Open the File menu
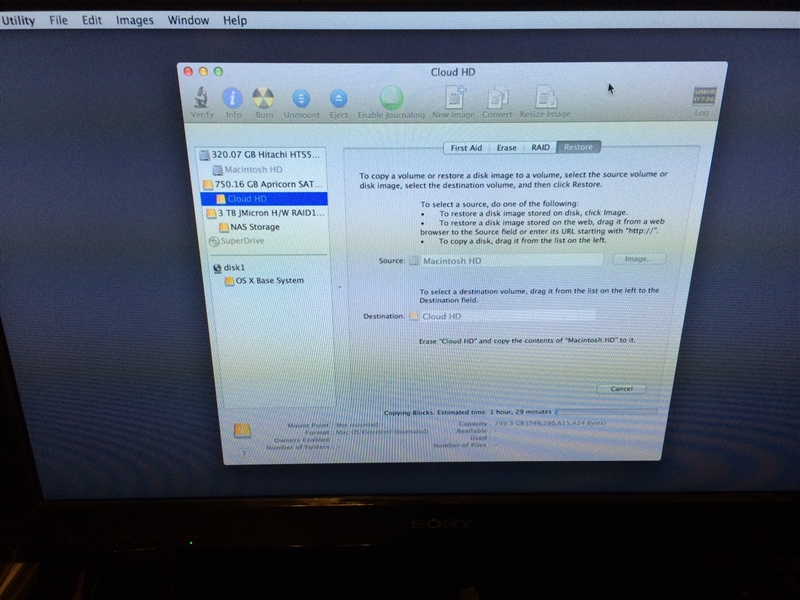Viewport: 800px width, 600px height. pyautogui.click(x=58, y=20)
